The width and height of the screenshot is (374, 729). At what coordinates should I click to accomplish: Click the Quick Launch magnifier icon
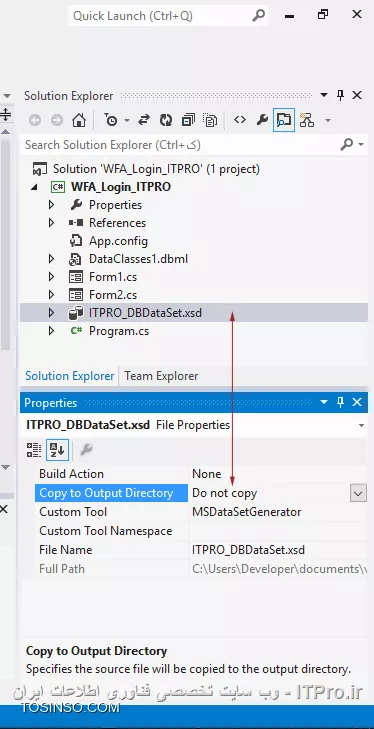258,16
